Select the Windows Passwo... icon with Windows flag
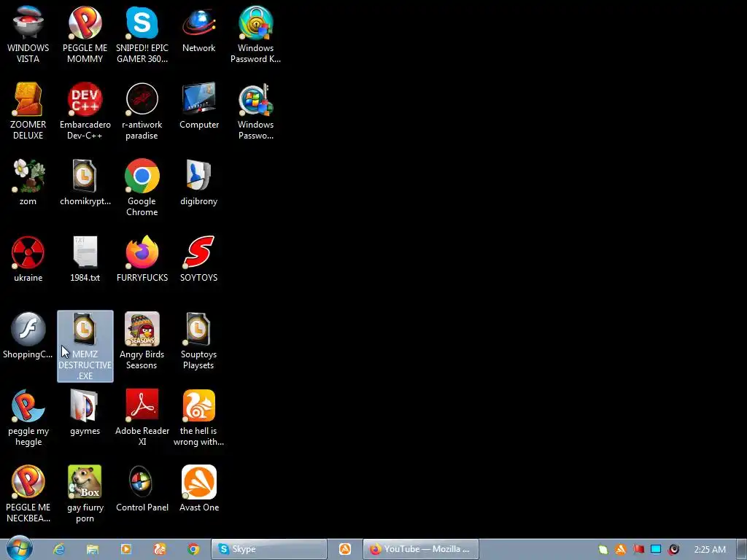747x560 pixels. pyautogui.click(x=256, y=111)
